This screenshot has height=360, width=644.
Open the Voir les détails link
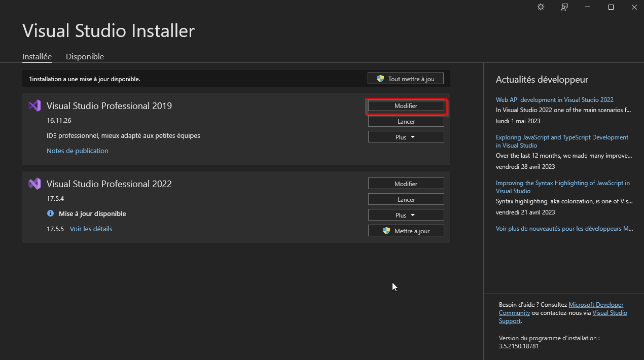[91, 229]
